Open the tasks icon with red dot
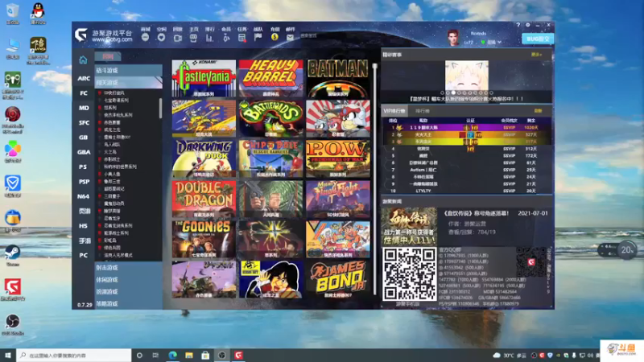The width and height of the screenshot is (644, 362). 242,38
